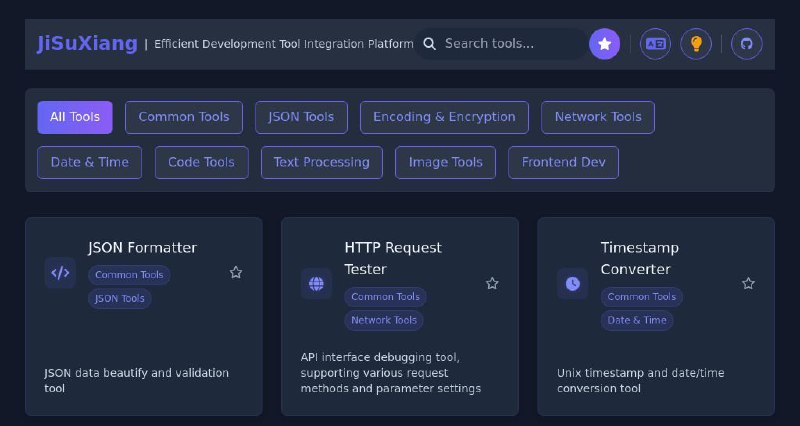Click the lightbulb theme icon
The height and width of the screenshot is (426, 800).
coord(696,44)
